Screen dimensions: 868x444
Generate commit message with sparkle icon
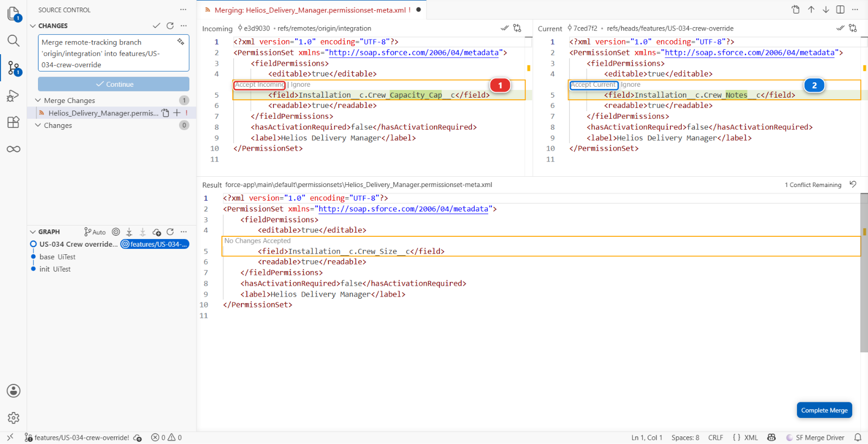tap(181, 42)
